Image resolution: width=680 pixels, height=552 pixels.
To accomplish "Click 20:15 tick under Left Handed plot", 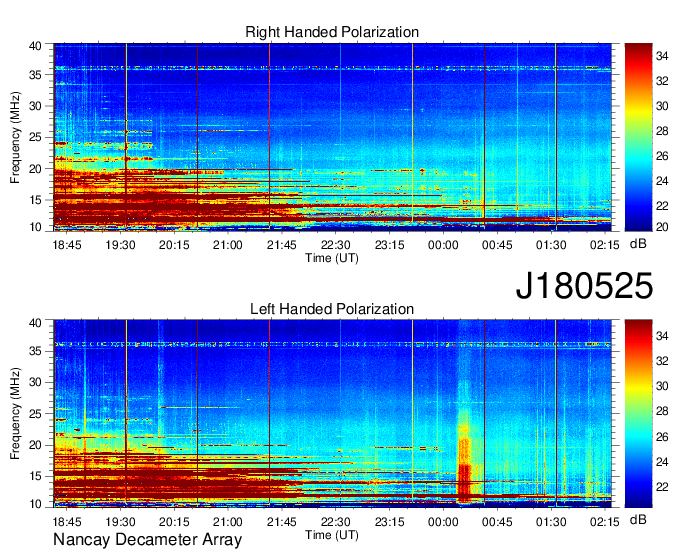I will pos(174,522).
